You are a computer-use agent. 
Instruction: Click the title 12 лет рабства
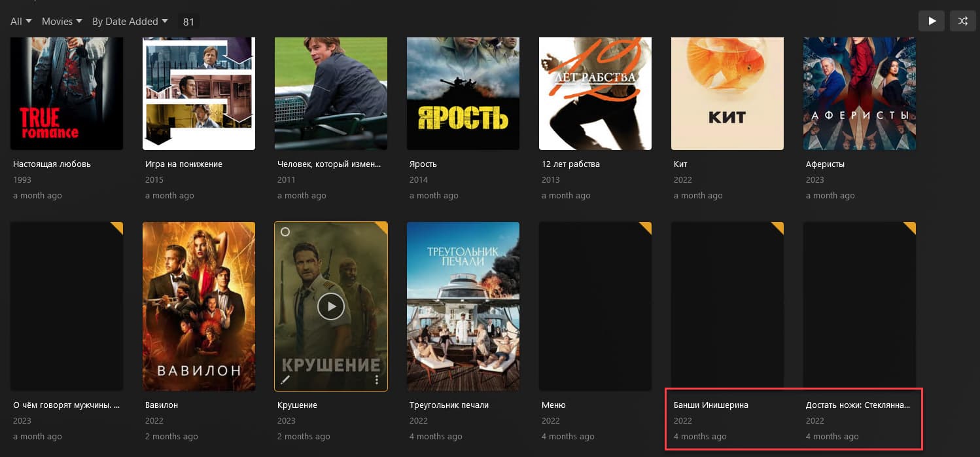click(x=570, y=164)
